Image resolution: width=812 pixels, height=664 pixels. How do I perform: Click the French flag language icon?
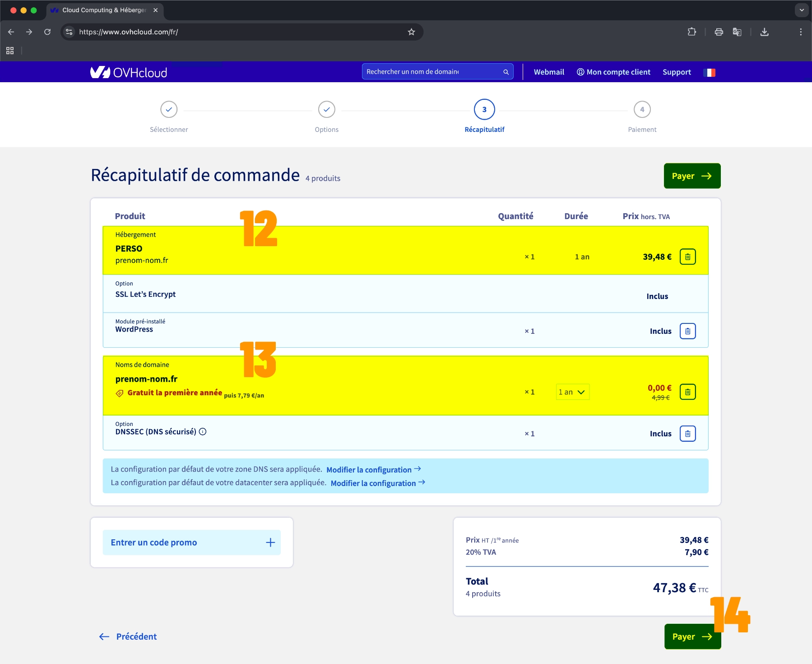pos(709,72)
